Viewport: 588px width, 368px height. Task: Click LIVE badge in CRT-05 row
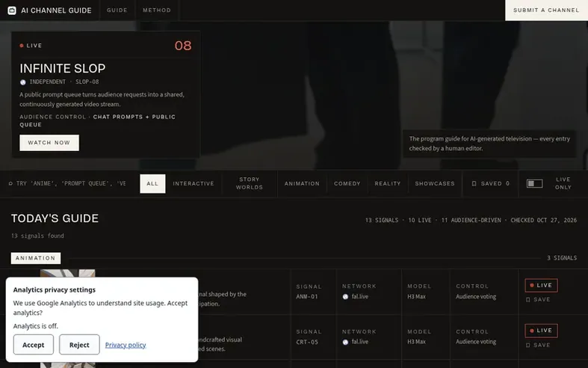[x=541, y=331]
